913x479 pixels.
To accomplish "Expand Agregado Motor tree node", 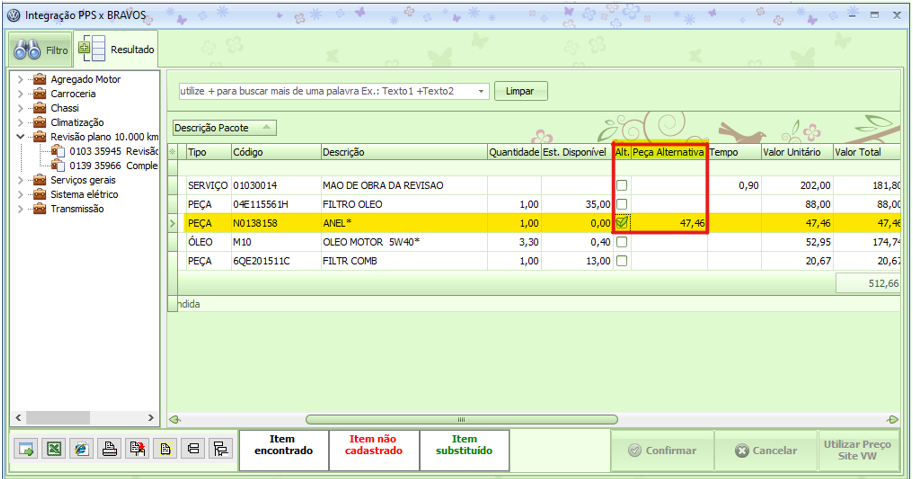I will (x=20, y=79).
